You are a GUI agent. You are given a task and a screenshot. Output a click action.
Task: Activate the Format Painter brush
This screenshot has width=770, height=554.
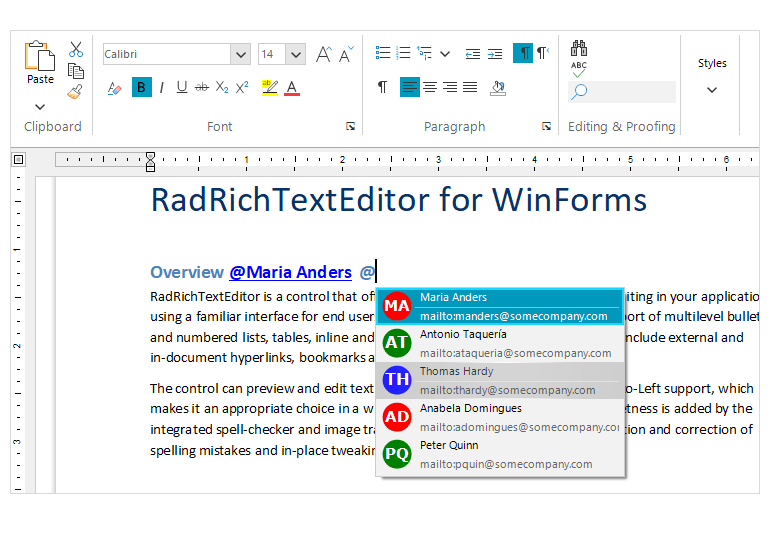75,92
